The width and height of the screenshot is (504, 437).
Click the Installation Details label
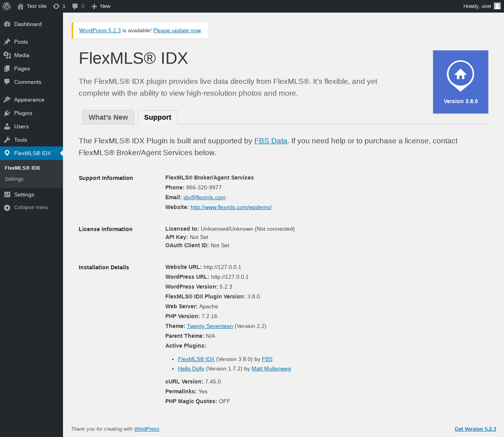(104, 267)
